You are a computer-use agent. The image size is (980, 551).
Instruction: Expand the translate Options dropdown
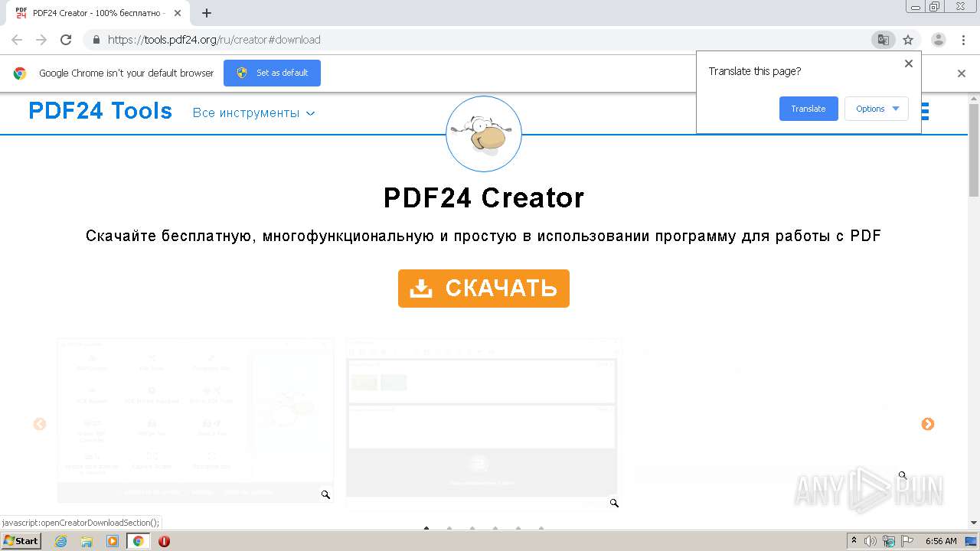coord(877,109)
